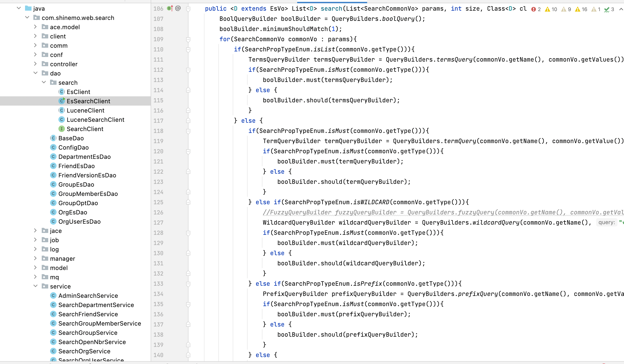The image size is (624, 364).
Task: Fold the isMust if block at line 118
Action: tap(188, 131)
